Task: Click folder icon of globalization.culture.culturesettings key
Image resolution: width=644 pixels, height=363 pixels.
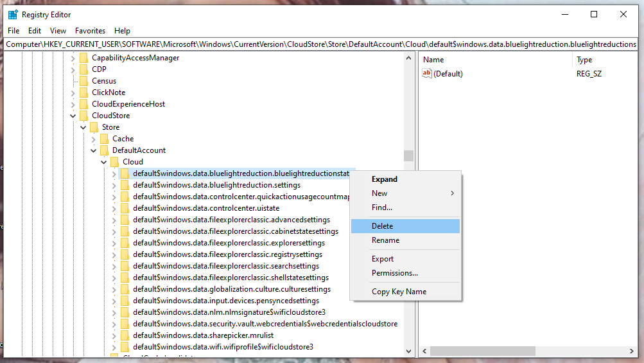Action: [125, 289]
